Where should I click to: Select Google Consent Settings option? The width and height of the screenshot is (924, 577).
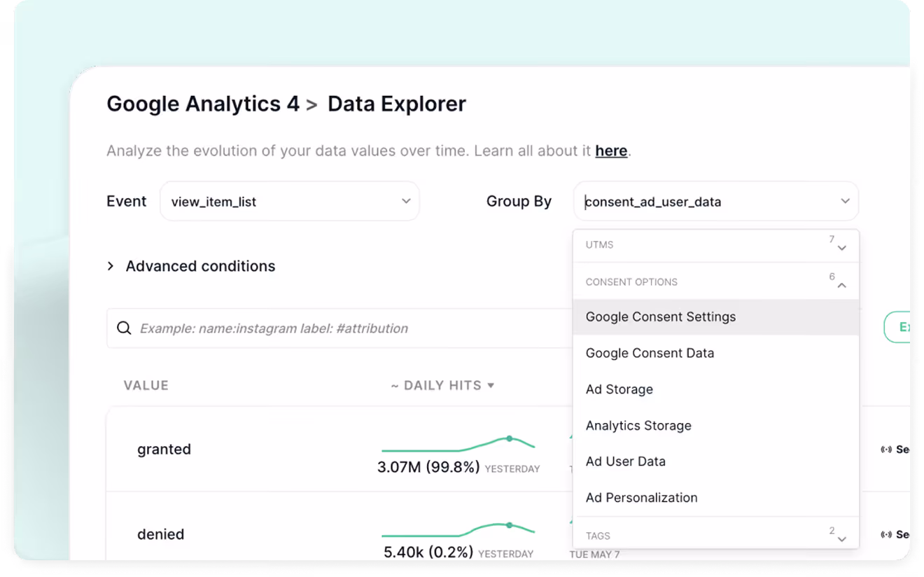pyautogui.click(x=715, y=317)
